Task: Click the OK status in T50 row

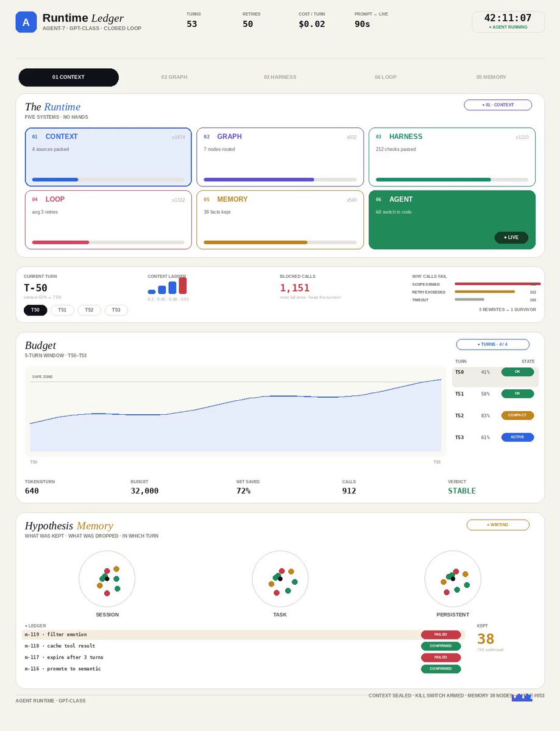Action: (517, 372)
